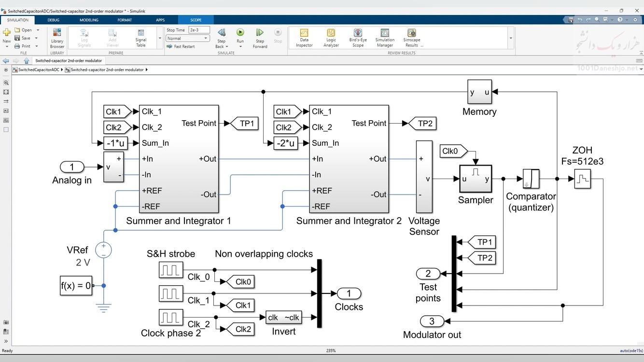
Task: Expand the Open dropdown arrow
Action: (38, 30)
